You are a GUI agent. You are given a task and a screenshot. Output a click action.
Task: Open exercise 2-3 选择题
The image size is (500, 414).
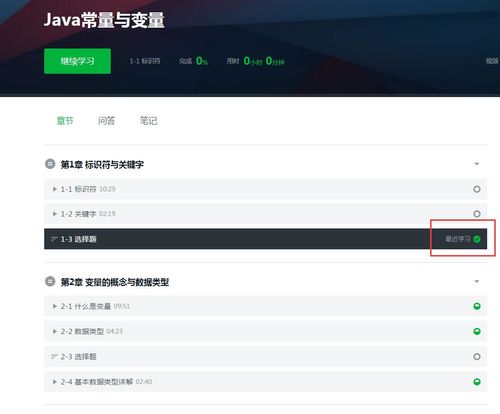point(266,357)
